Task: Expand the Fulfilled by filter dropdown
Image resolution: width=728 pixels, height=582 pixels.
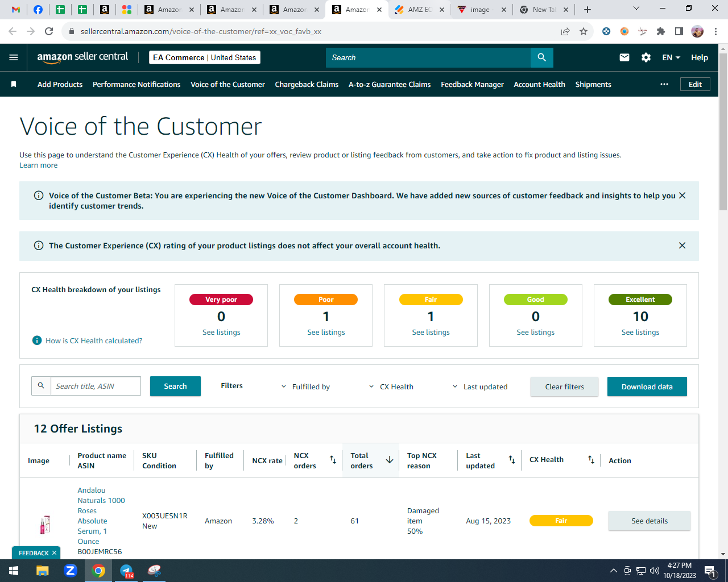Action: point(305,386)
